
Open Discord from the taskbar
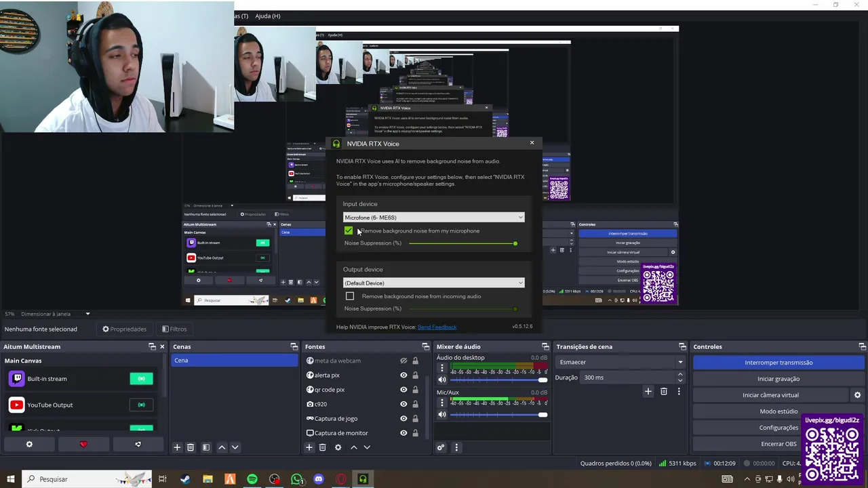(319, 479)
